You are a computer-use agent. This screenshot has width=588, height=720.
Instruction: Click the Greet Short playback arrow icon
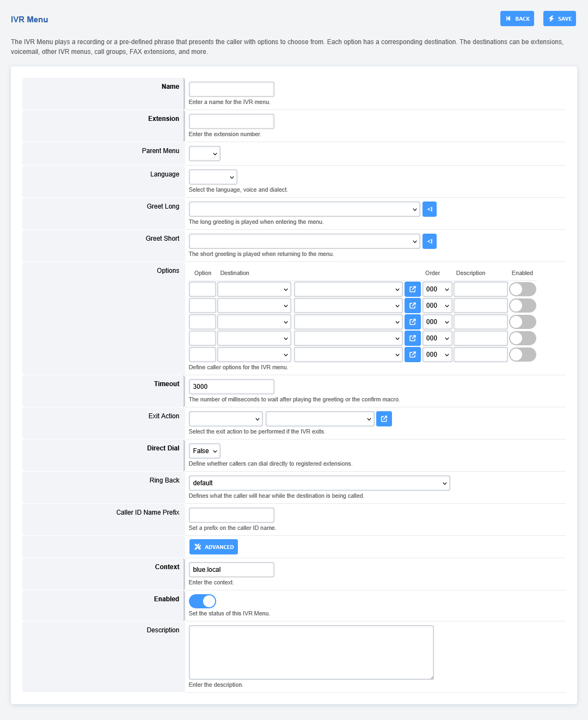coord(429,241)
